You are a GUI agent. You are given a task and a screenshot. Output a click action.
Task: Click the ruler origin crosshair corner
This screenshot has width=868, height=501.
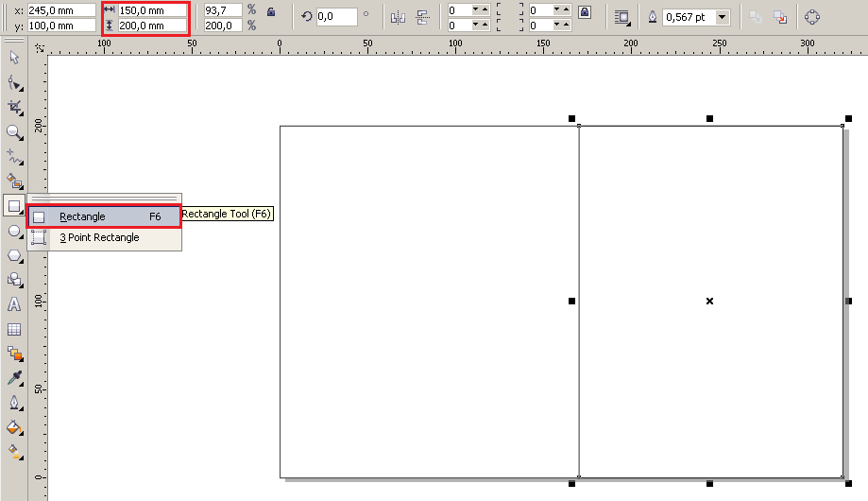39,48
